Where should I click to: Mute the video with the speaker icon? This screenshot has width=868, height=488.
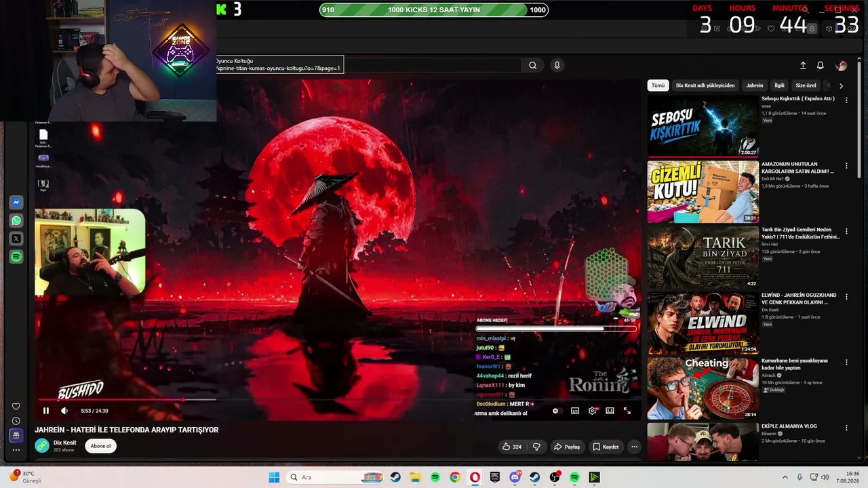64,411
